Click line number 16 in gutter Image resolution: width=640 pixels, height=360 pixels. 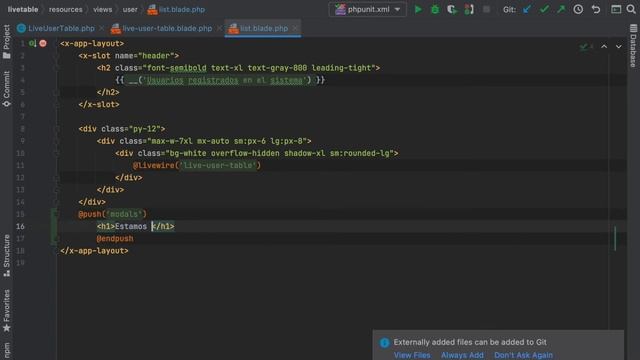[x=20, y=227]
